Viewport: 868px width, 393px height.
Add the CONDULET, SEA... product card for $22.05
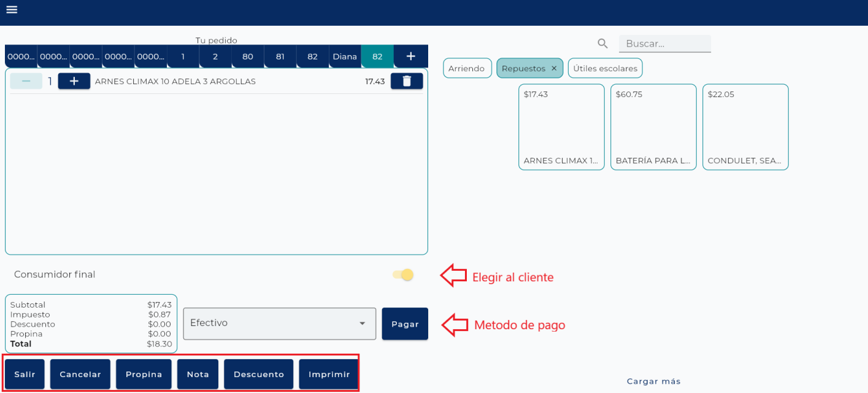(x=745, y=127)
